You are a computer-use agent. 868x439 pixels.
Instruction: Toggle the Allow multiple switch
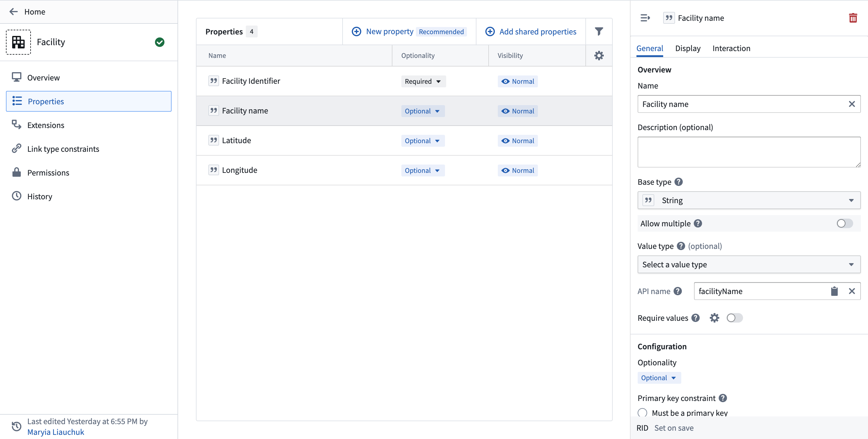(x=845, y=223)
